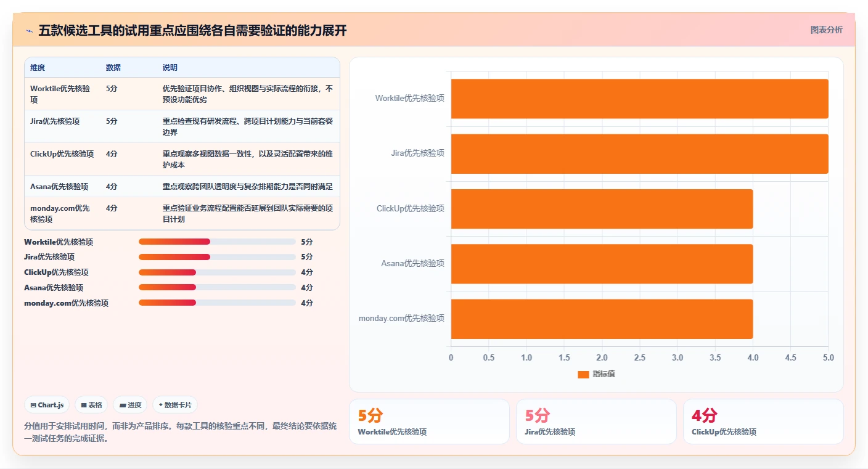
Task: Click the monday.com优先核验项 chart bar
Action: pos(602,319)
